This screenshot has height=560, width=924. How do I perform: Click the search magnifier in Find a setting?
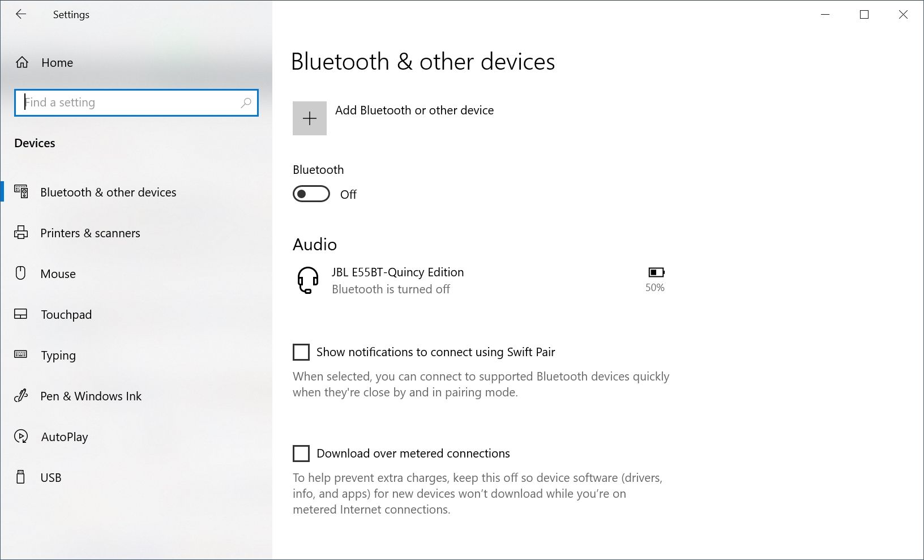click(246, 102)
